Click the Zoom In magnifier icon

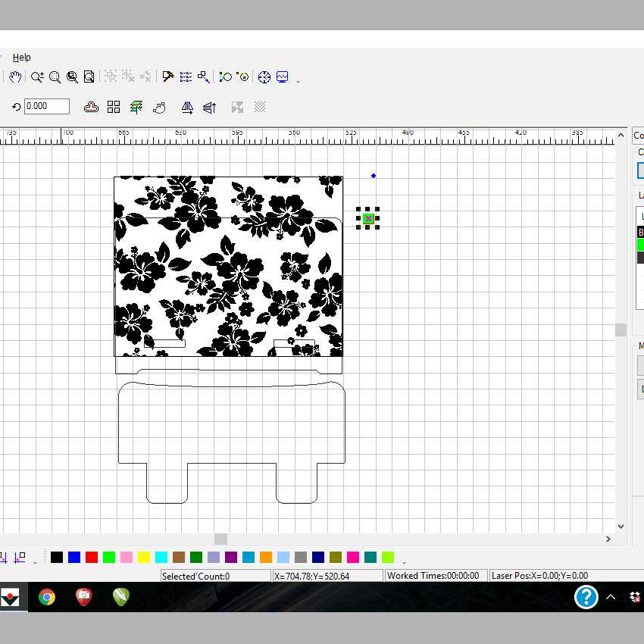click(x=37, y=77)
